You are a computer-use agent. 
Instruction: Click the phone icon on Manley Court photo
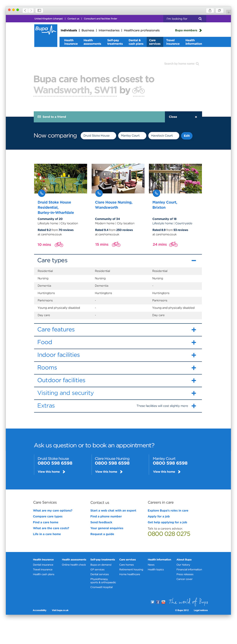156,193
